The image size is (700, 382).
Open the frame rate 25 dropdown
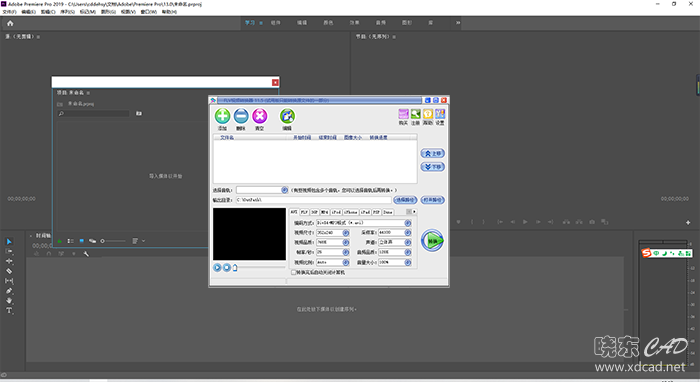(346, 252)
